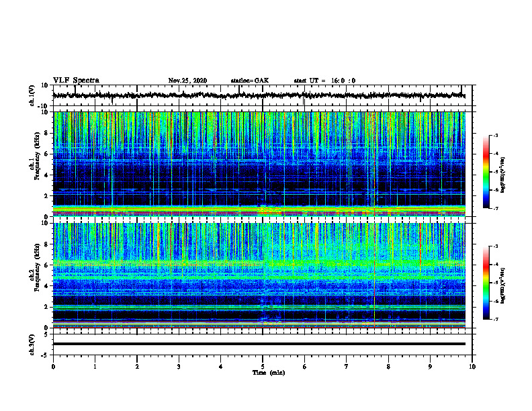
Task: Click the "9" tick on the time axis
Action: (x=430, y=367)
